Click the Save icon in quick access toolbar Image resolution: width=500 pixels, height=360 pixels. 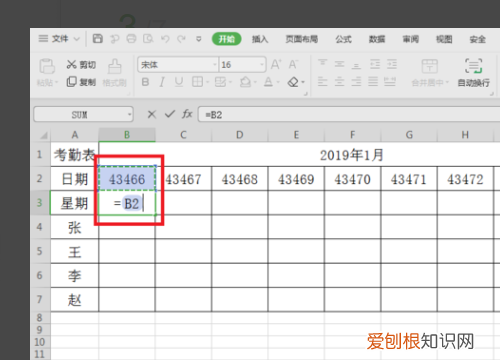coord(97,39)
